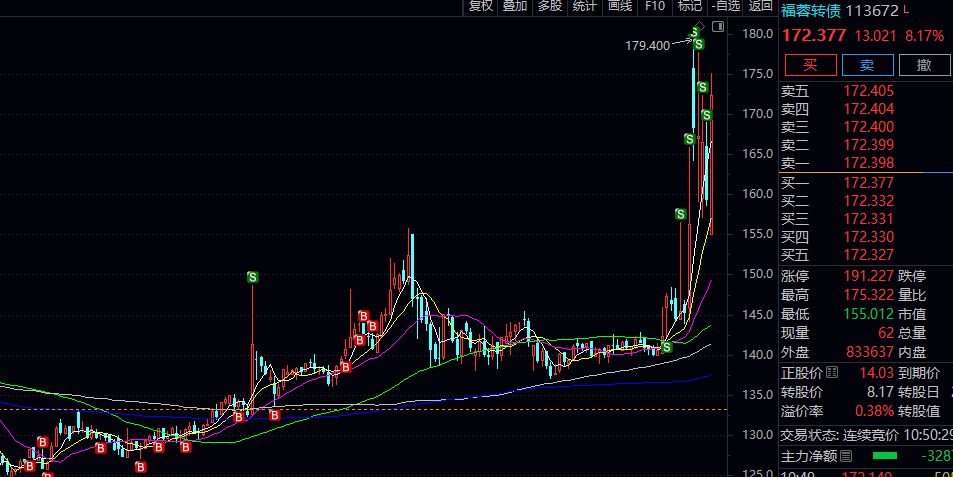The image size is (953, 477).
Task: Click the 卖一 ask price 172.398
Action: 869,163
